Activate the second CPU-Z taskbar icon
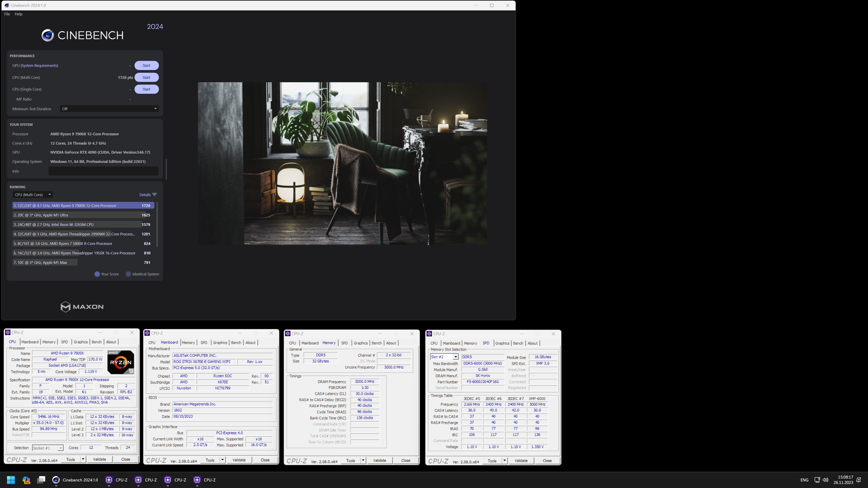This screenshot has height=488, width=868. click(146, 480)
